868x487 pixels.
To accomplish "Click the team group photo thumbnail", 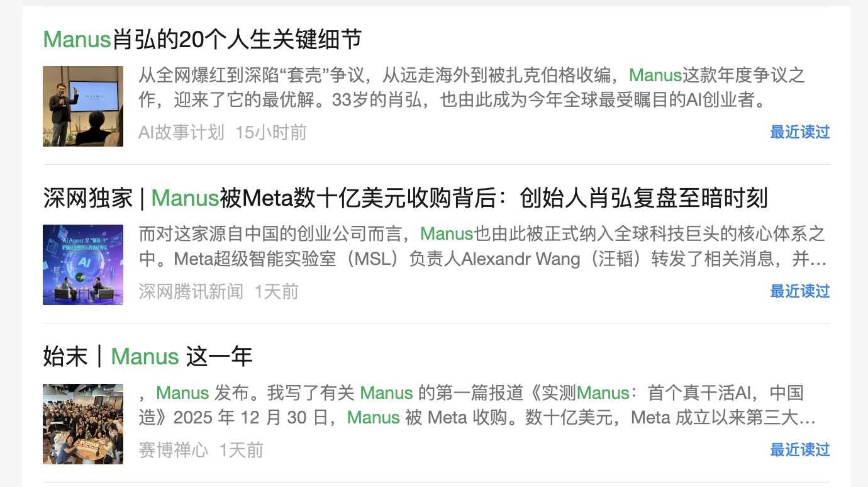I will point(83,424).
